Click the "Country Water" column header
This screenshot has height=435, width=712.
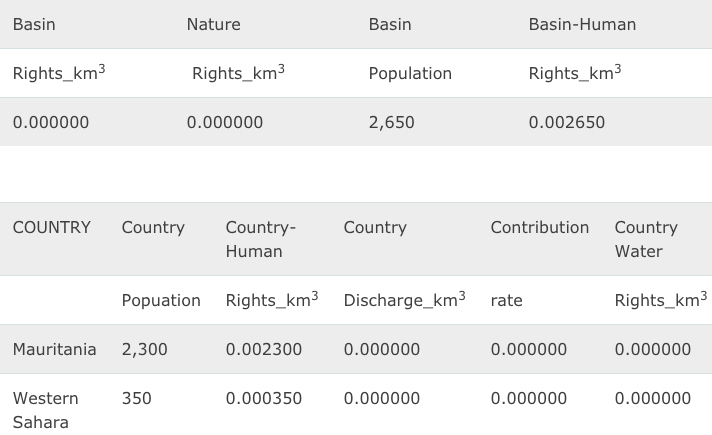click(x=645, y=239)
